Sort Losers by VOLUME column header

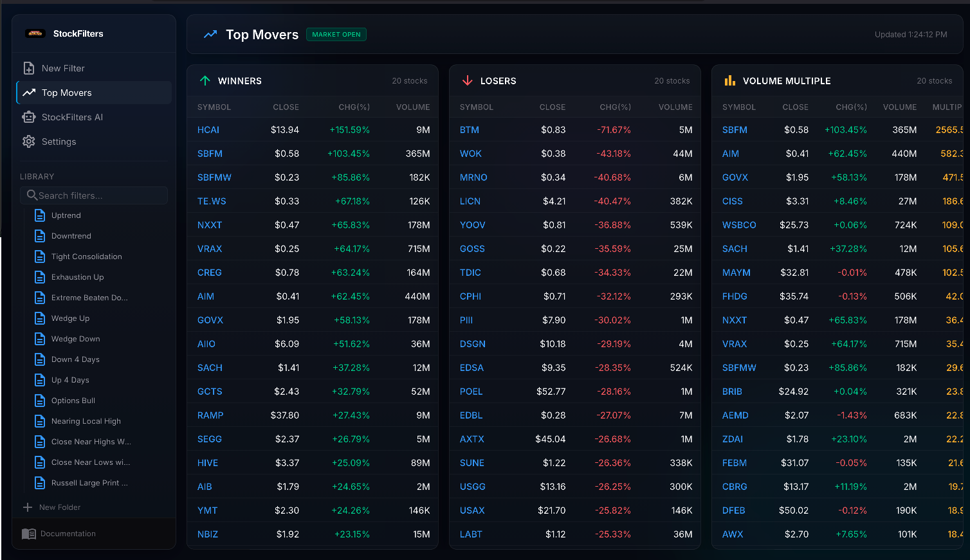[675, 107]
